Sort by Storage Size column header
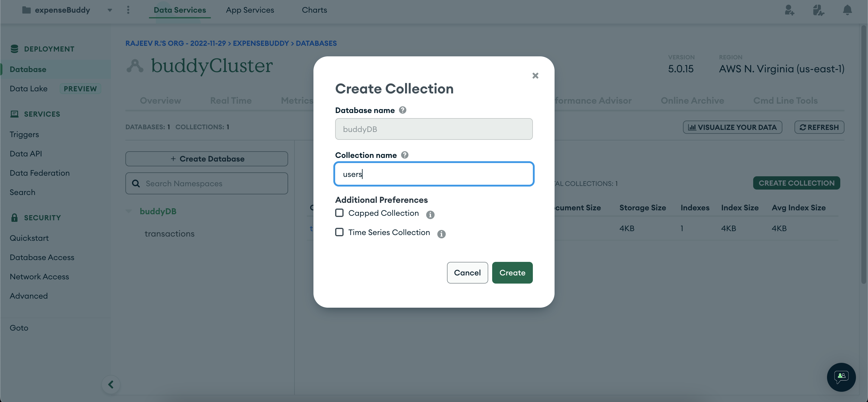Image resolution: width=868 pixels, height=402 pixels. (642, 208)
